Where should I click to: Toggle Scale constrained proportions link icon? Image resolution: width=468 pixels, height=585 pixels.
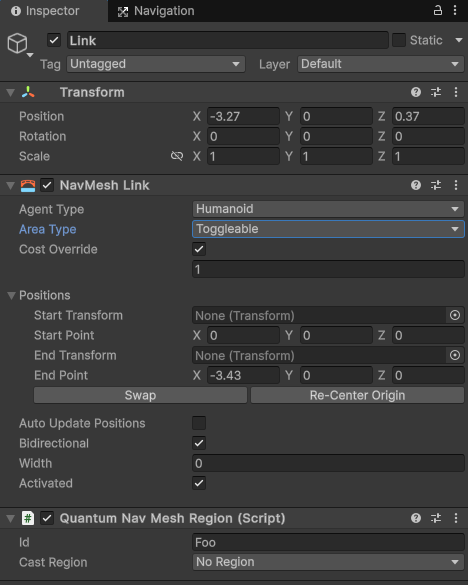(x=177, y=156)
